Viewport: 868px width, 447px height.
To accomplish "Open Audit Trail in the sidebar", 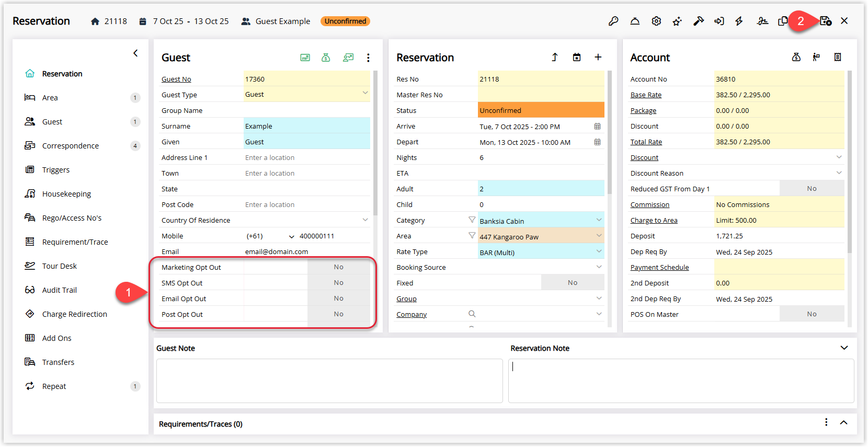I will tap(82, 290).
